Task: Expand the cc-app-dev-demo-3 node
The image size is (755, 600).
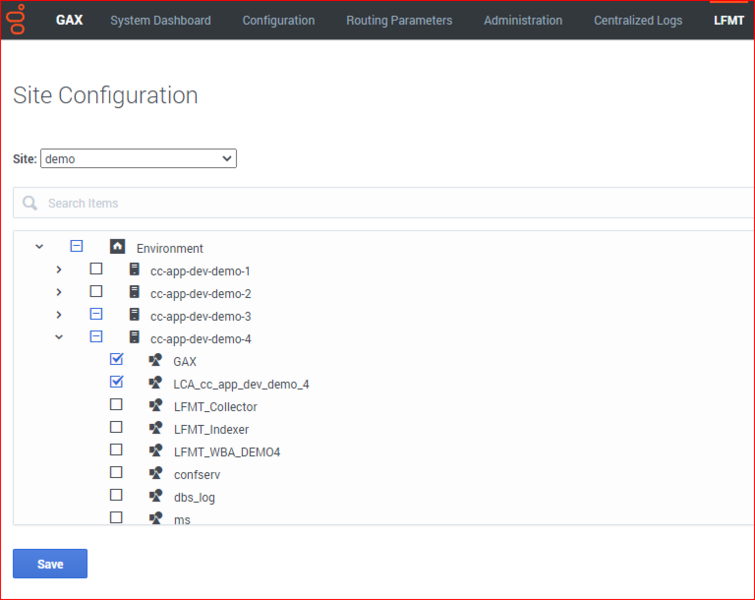Action: tap(59, 314)
